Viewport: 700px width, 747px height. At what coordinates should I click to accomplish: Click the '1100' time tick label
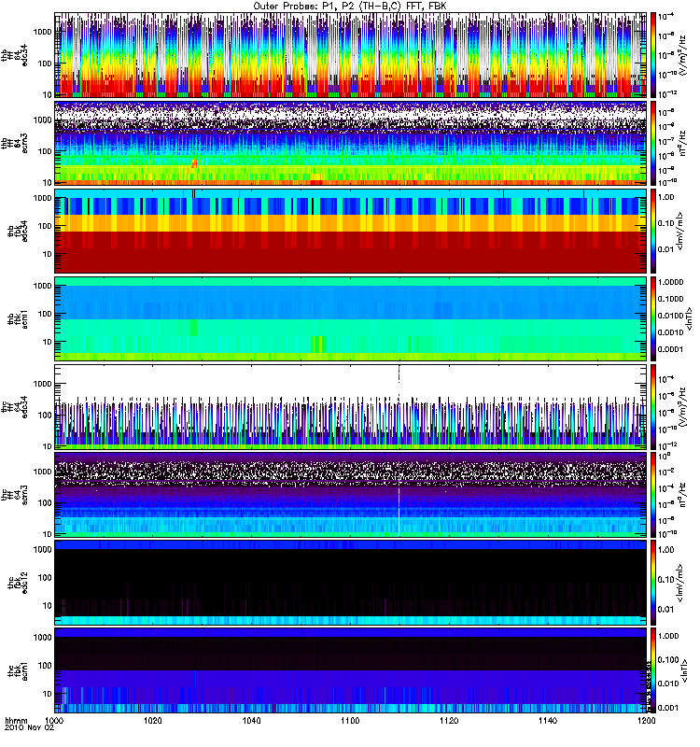click(x=350, y=720)
